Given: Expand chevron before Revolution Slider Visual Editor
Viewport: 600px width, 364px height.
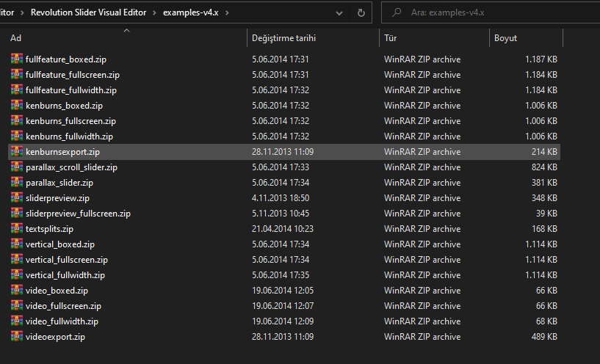Looking at the screenshot, I should [x=22, y=12].
